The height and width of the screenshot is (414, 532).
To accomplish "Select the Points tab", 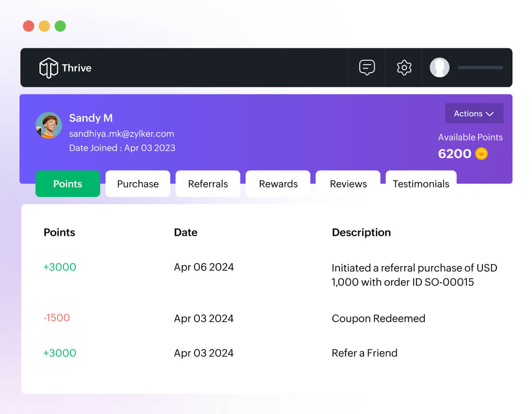I will click(68, 184).
